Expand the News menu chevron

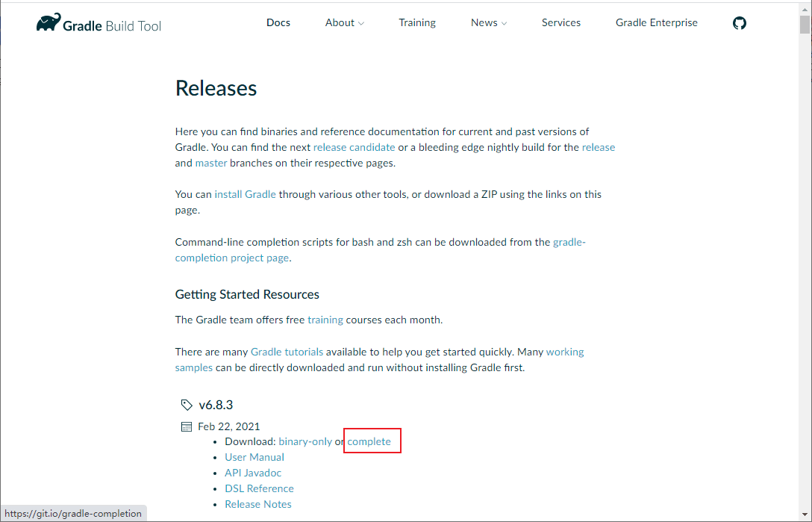click(504, 23)
